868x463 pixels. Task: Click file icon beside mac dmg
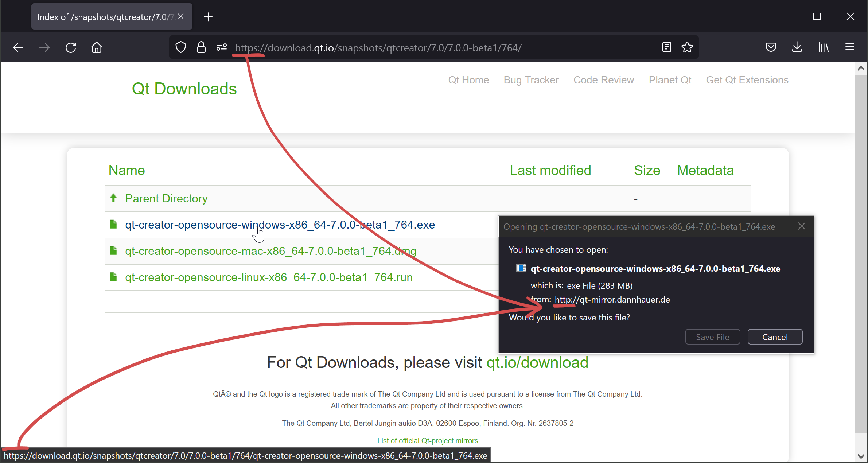tap(113, 250)
